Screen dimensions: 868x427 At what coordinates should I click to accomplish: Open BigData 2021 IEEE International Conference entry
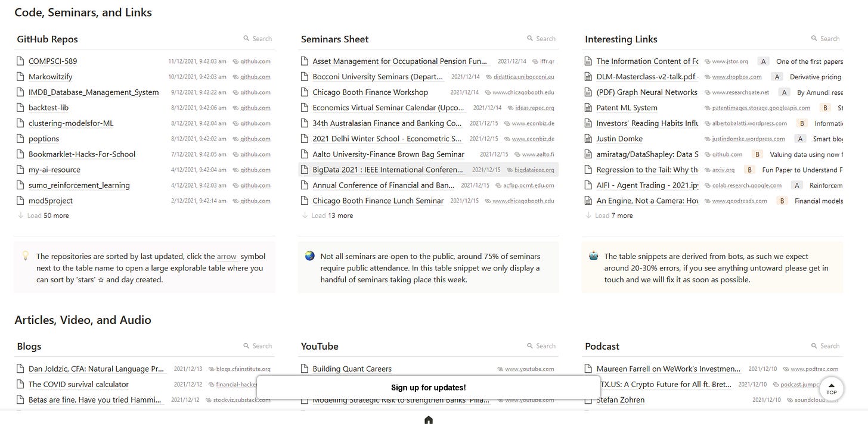(387, 170)
